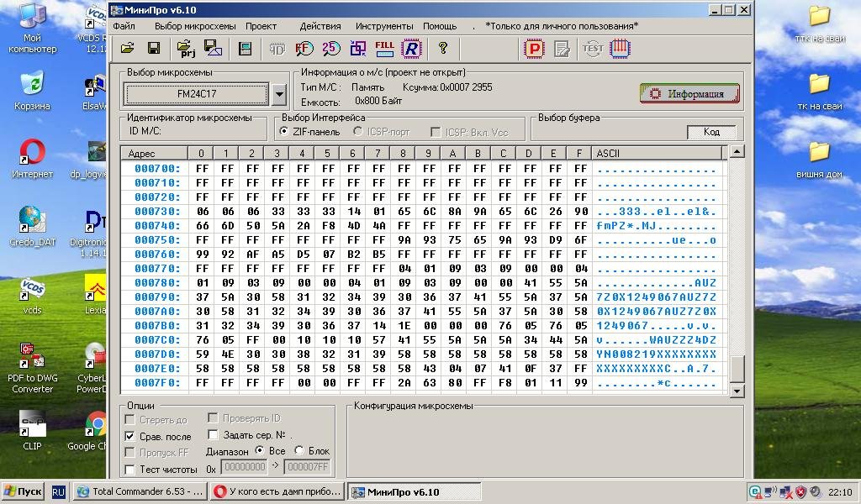Open the Выбор микросхемы menu
This screenshot has width=861, height=504.
tap(195, 26)
